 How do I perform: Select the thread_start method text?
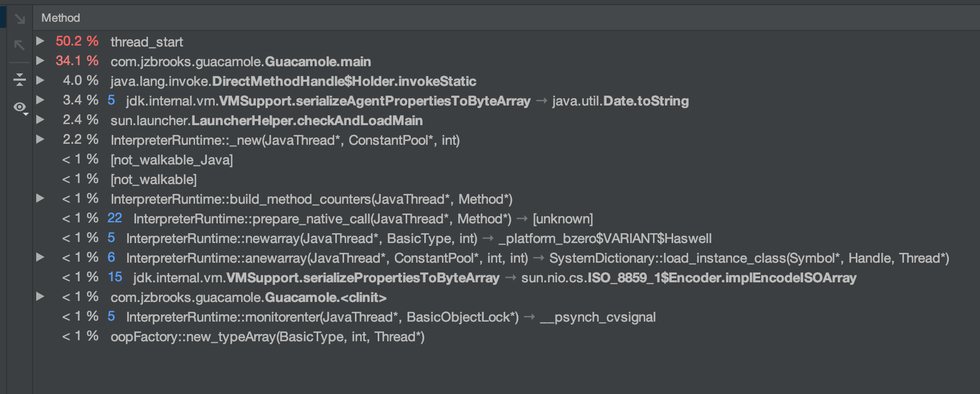[x=147, y=42]
